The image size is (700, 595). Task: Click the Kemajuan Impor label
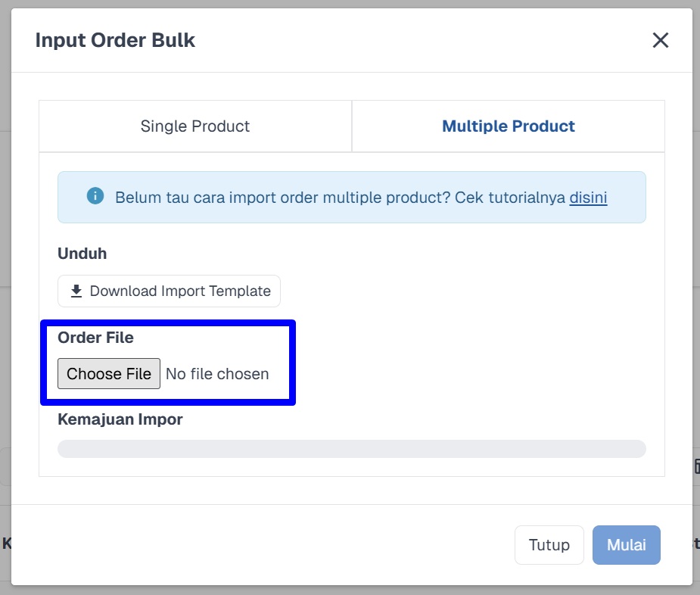tap(120, 419)
